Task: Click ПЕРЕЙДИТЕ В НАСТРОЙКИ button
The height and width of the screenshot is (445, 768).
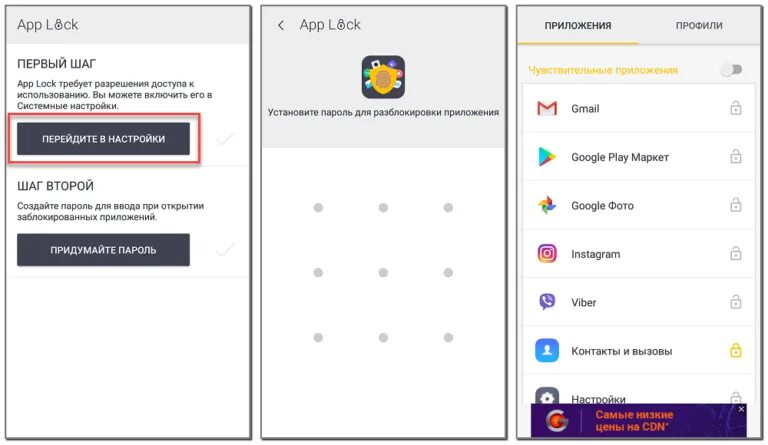Action: click(103, 139)
